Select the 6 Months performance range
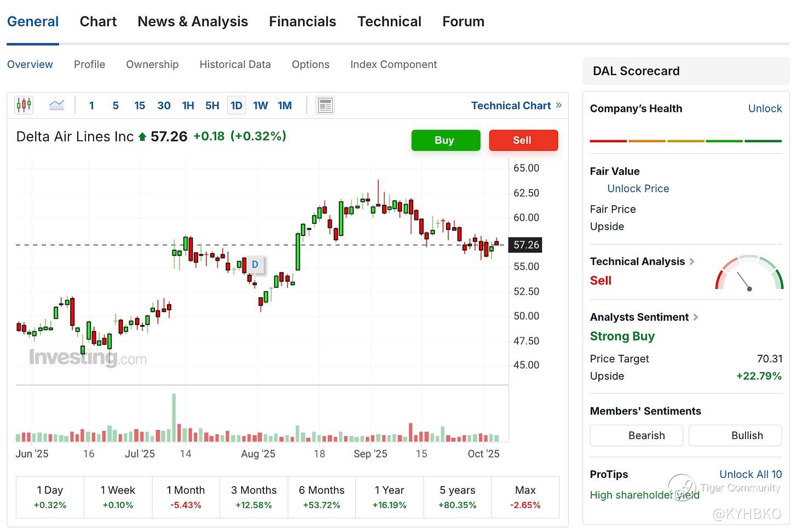 322,497
